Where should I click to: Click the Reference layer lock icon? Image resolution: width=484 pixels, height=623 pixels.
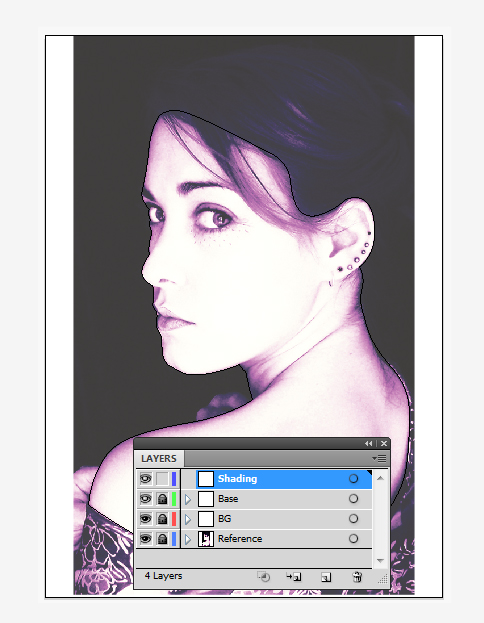click(x=162, y=539)
